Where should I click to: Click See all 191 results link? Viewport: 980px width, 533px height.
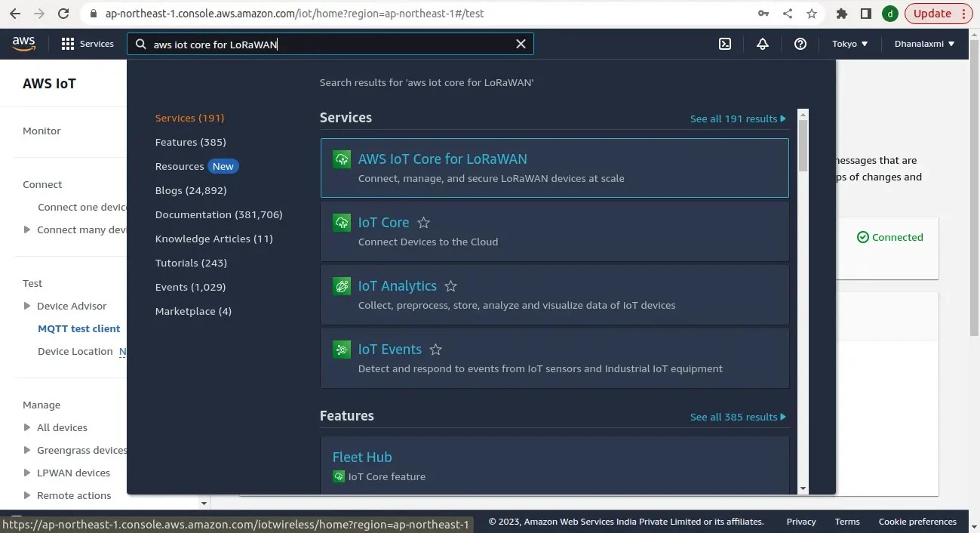click(738, 119)
